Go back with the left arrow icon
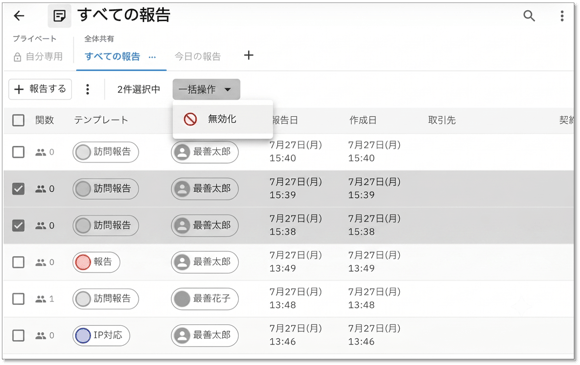Image resolution: width=580 pixels, height=365 pixels. [19, 16]
